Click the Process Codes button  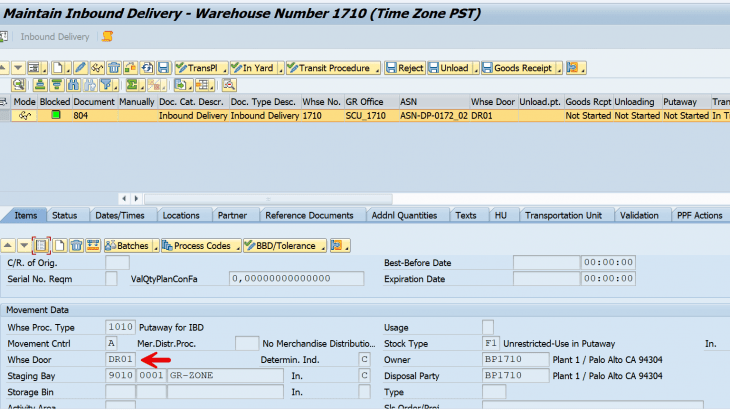pyautogui.click(x=197, y=245)
